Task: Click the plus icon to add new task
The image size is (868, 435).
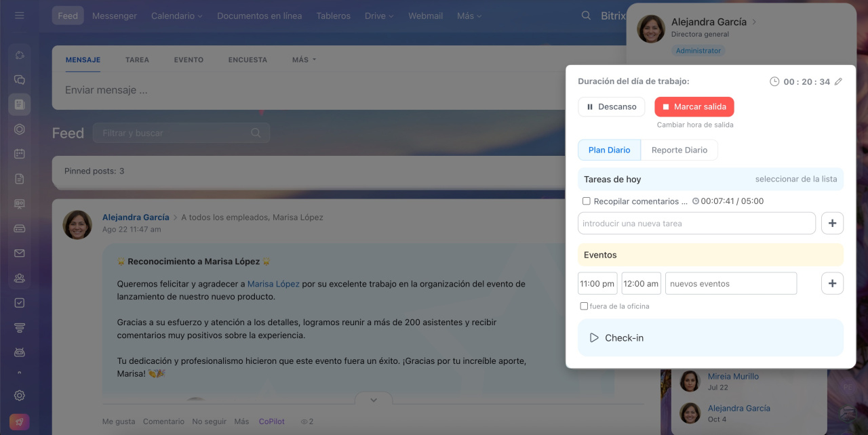Action: tap(832, 224)
